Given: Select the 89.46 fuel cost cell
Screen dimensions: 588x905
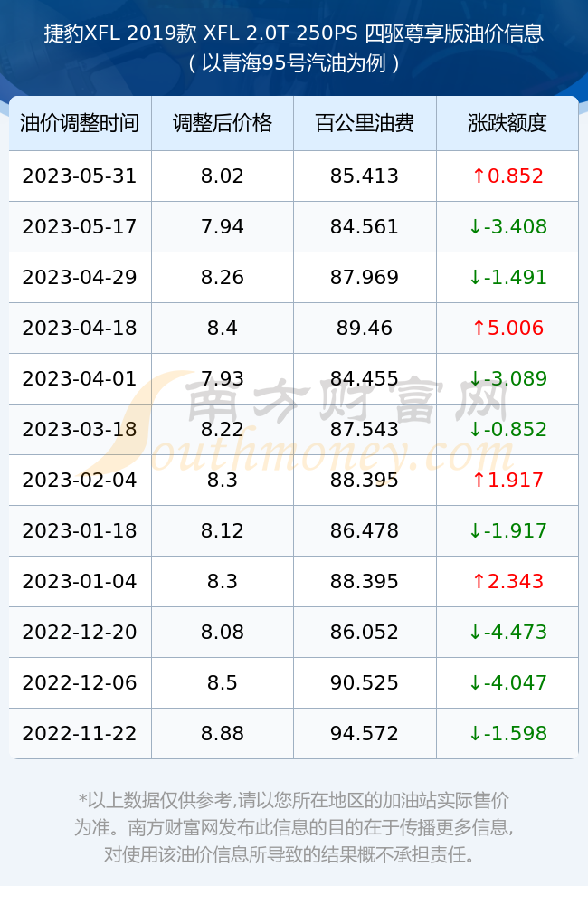Looking at the screenshot, I should [x=365, y=328].
